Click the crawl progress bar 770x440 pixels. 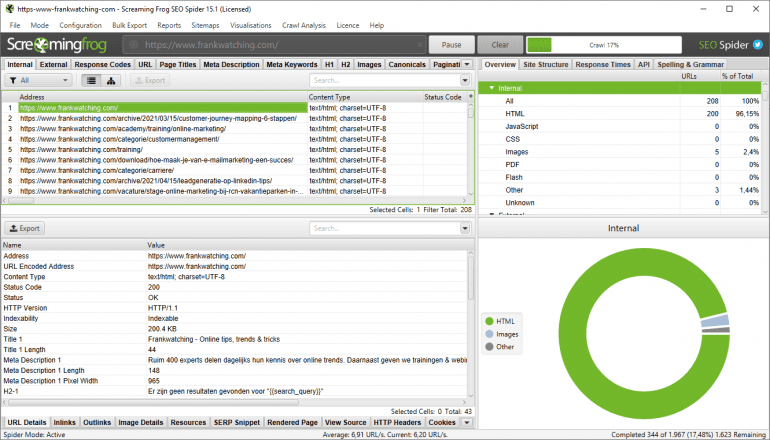pos(604,45)
